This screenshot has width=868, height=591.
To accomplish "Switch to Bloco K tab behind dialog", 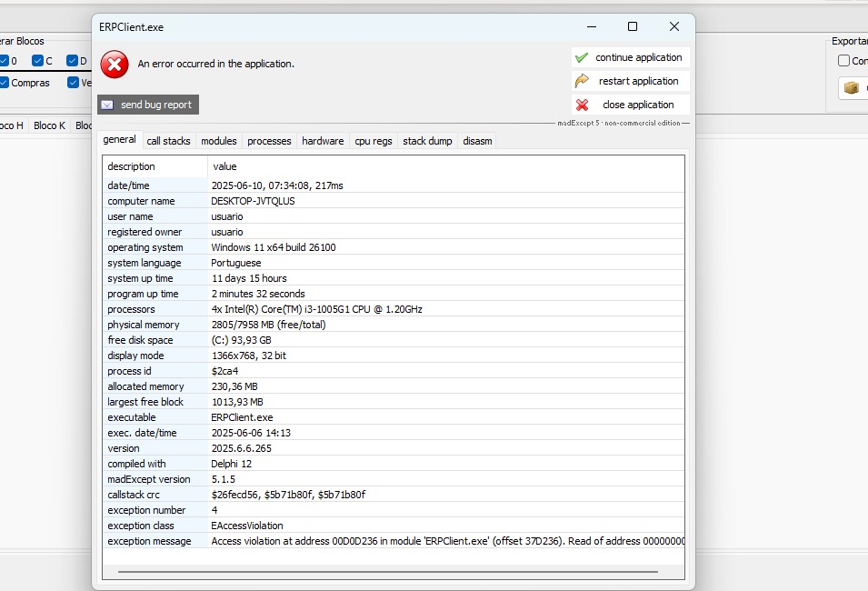I will [x=49, y=125].
